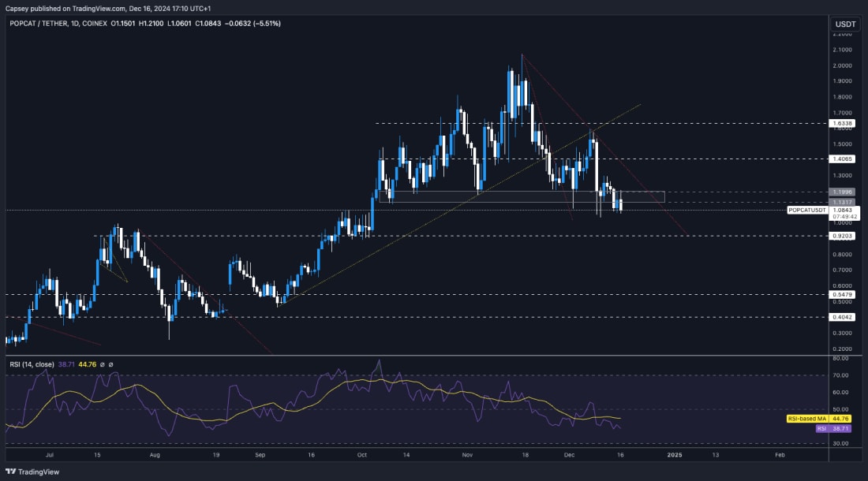Click the second circle icon in RSI legend
The image size is (868, 481).
coord(110,365)
